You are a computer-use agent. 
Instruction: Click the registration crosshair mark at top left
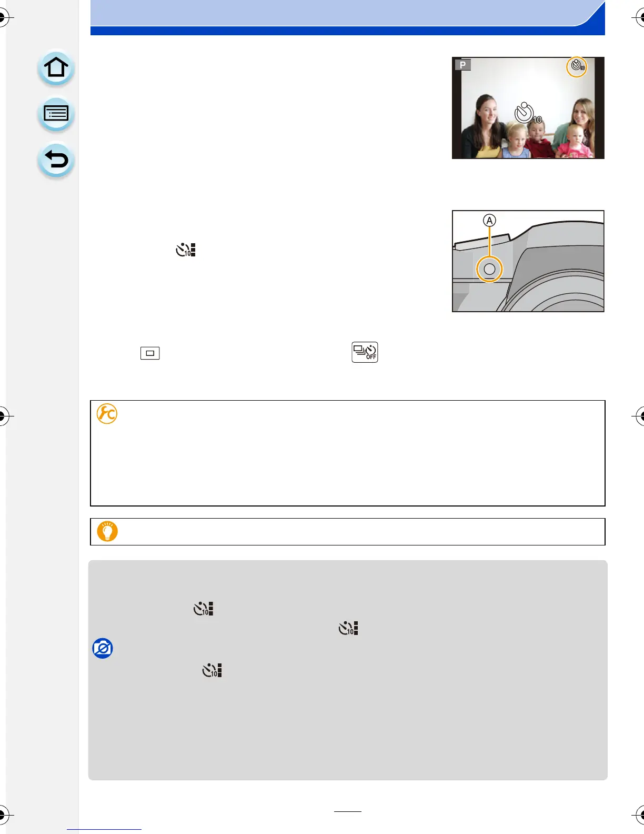(3, 18)
